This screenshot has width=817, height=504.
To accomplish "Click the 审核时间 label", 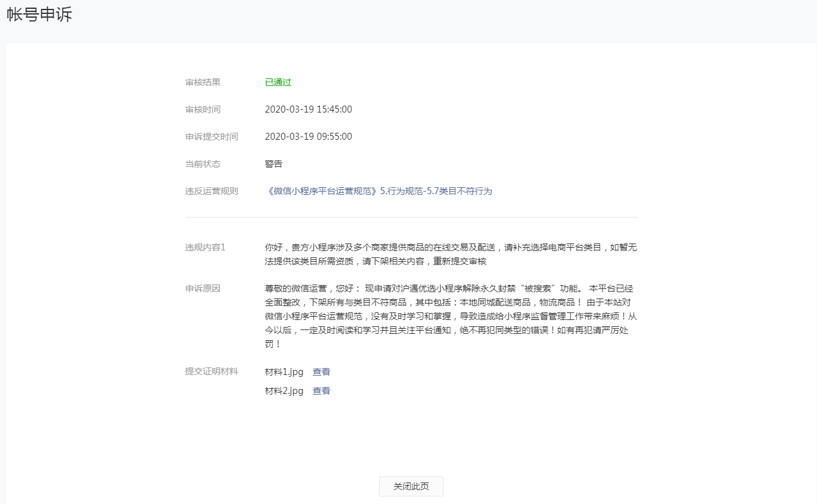I will [203, 109].
